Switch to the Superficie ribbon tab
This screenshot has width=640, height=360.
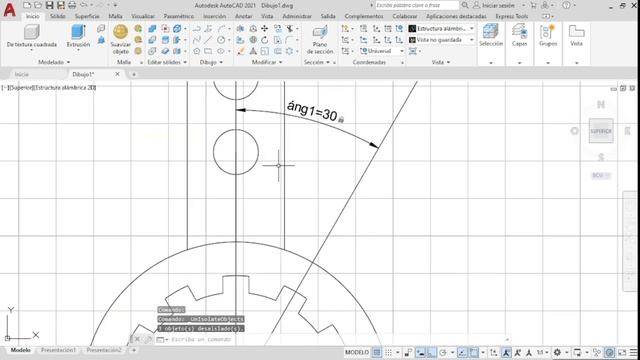(x=87, y=16)
